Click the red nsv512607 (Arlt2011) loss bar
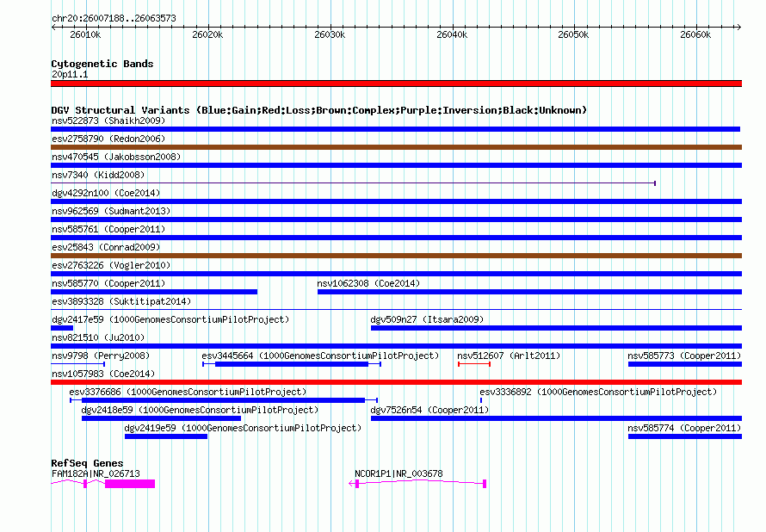This screenshot has width=766, height=532. tap(474, 364)
